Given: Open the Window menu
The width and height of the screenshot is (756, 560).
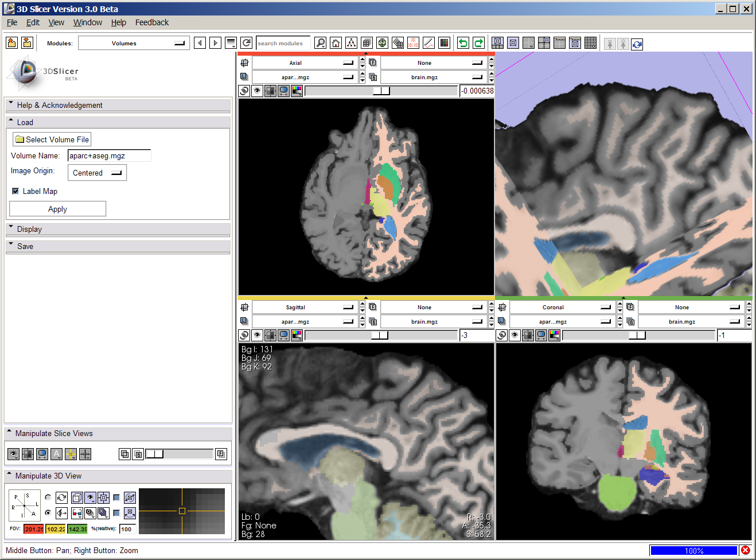Looking at the screenshot, I should [87, 22].
